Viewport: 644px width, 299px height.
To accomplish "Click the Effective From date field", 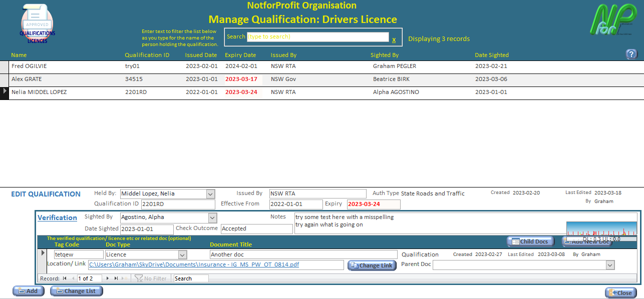I will 295,204.
